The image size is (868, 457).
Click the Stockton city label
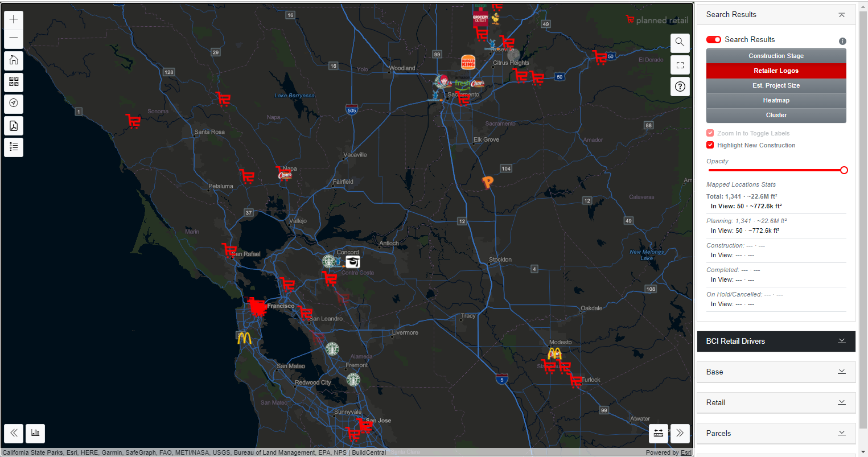tap(500, 260)
